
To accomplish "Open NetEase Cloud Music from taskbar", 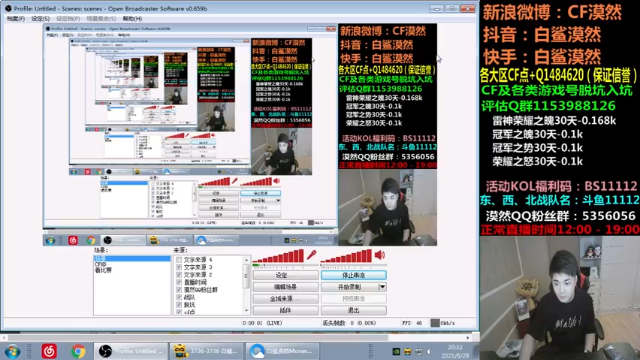I will click(49, 351).
